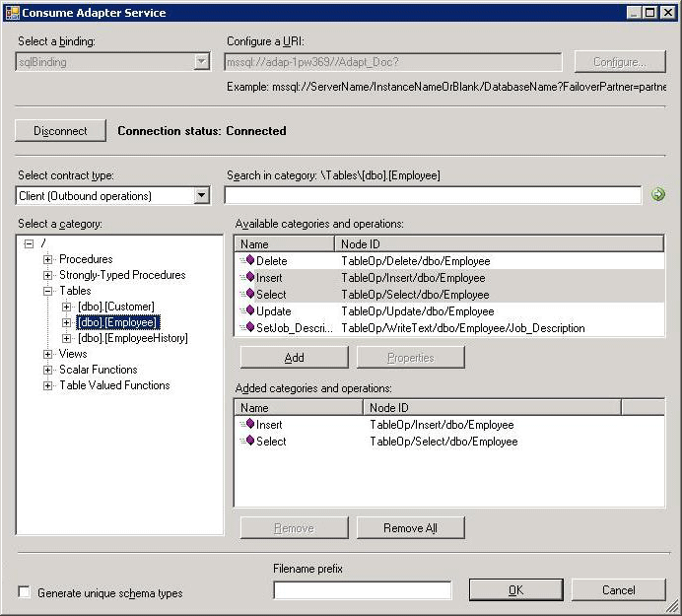Click Name column header in available list
Screen dimensions: 682x616
tap(285, 244)
